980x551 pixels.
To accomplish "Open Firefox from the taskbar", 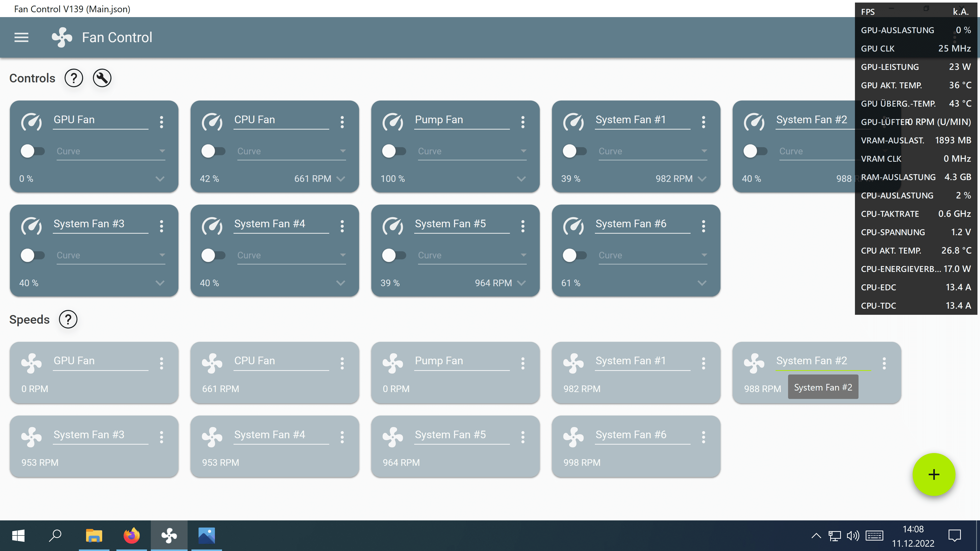I will click(132, 536).
